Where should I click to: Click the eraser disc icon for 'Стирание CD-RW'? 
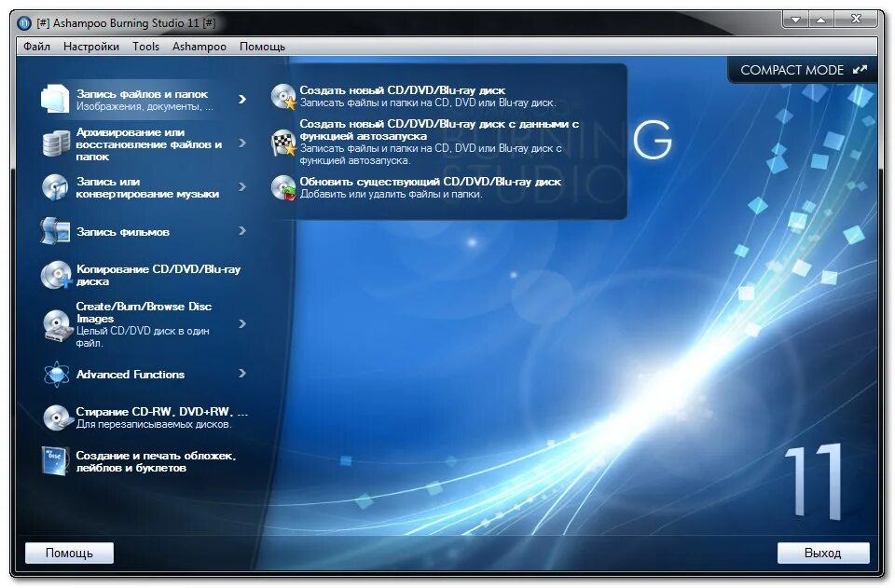57,417
